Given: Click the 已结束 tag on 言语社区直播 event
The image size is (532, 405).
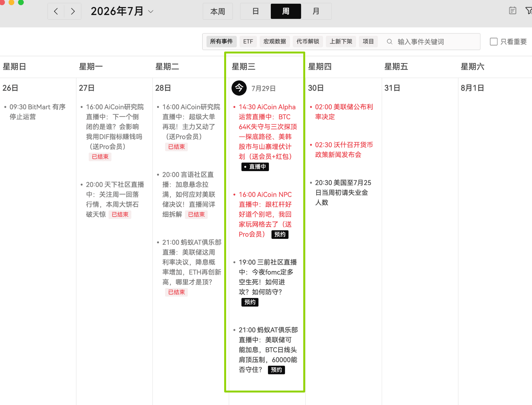Looking at the screenshot, I should 196,214.
